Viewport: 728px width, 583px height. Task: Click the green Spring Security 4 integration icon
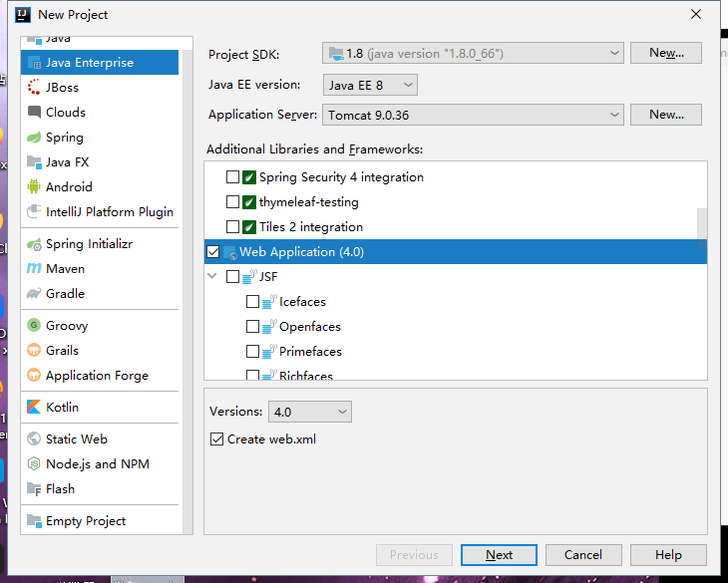pyautogui.click(x=249, y=177)
